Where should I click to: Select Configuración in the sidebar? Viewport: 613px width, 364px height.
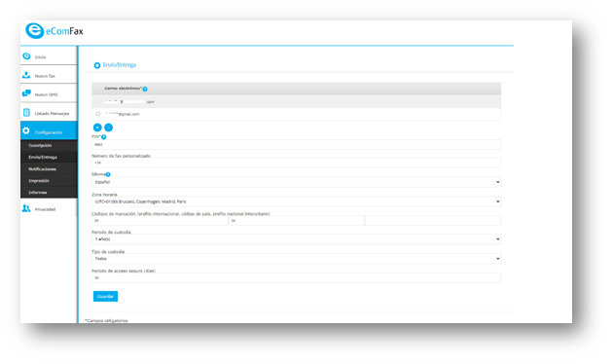point(49,131)
